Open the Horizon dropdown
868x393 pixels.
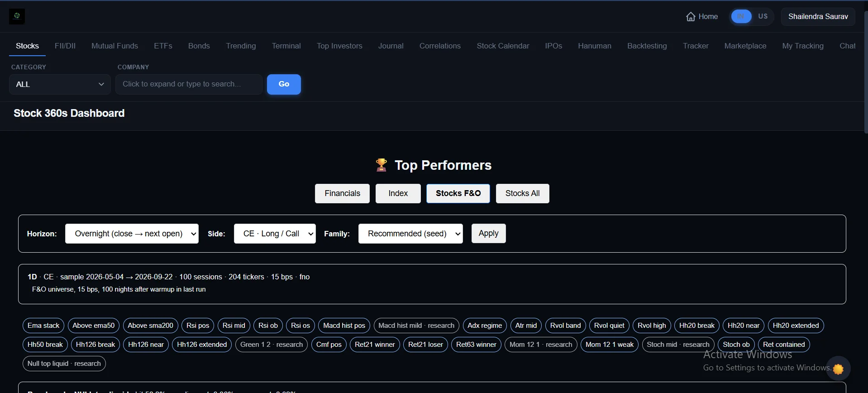pos(132,234)
